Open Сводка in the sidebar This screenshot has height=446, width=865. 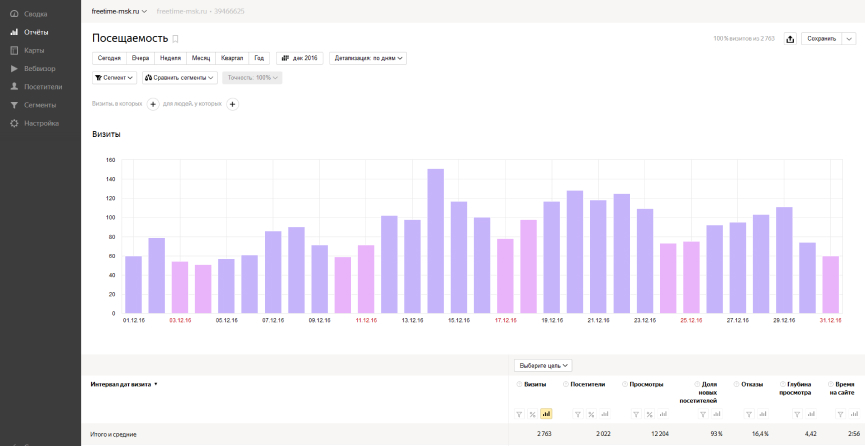pos(29,14)
